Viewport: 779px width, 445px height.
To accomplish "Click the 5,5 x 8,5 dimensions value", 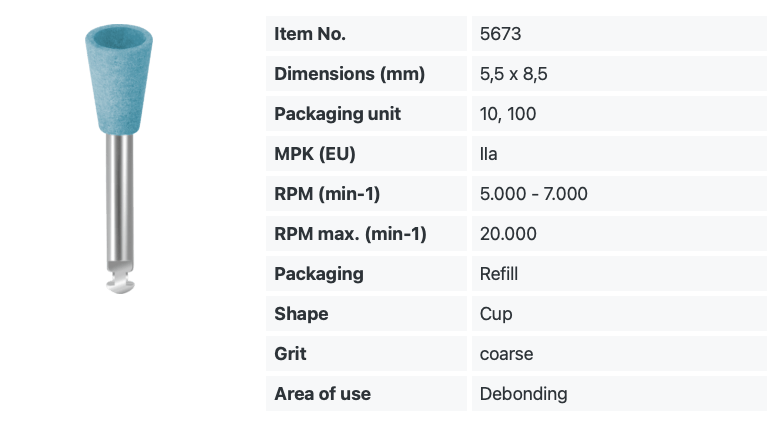I will 513,74.
